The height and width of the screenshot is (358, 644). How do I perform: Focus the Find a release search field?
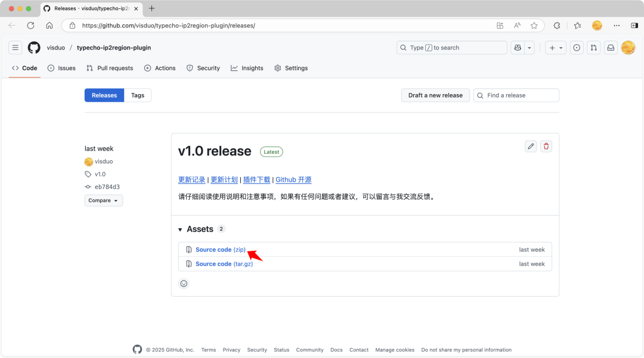(516, 95)
